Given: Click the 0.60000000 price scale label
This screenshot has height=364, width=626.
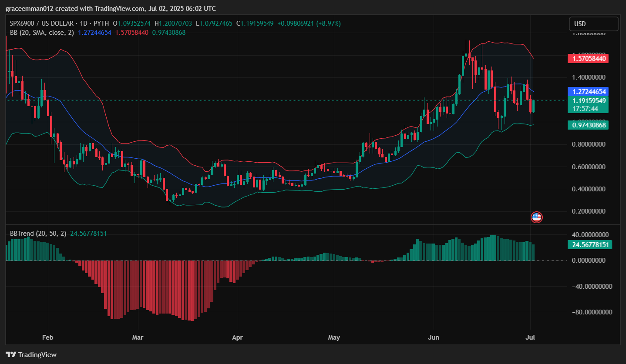Looking at the screenshot, I should click(x=589, y=167).
